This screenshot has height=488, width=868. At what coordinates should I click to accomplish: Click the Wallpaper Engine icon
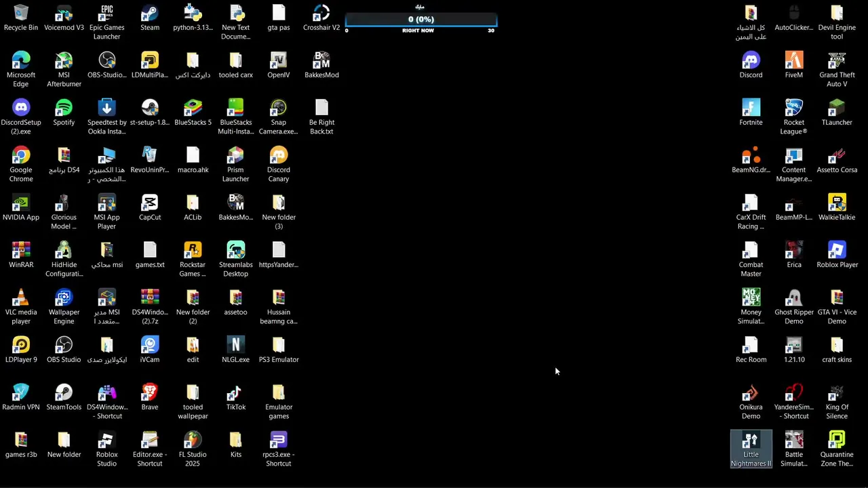[64, 307]
